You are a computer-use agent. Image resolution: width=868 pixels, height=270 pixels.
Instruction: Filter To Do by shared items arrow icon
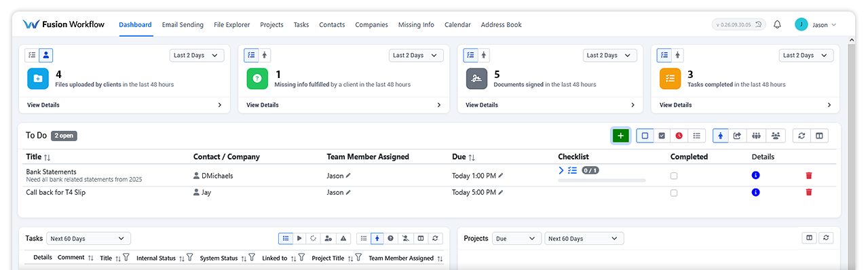click(x=738, y=136)
